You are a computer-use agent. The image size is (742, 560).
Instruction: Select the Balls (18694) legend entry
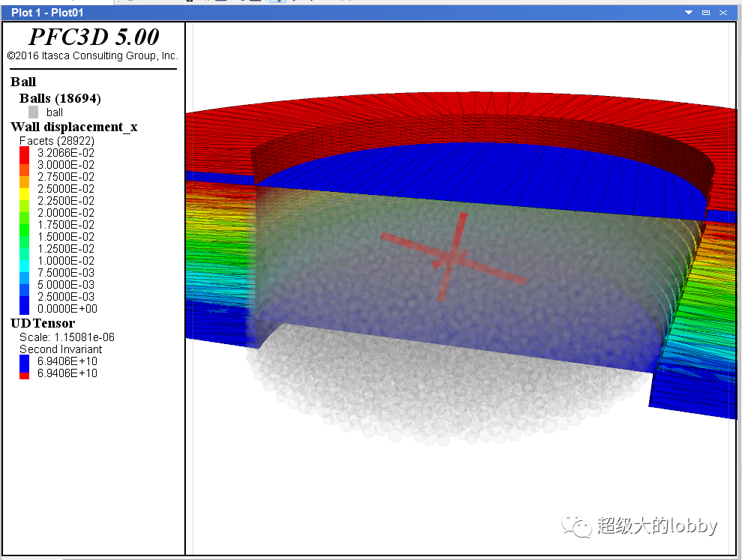60,98
